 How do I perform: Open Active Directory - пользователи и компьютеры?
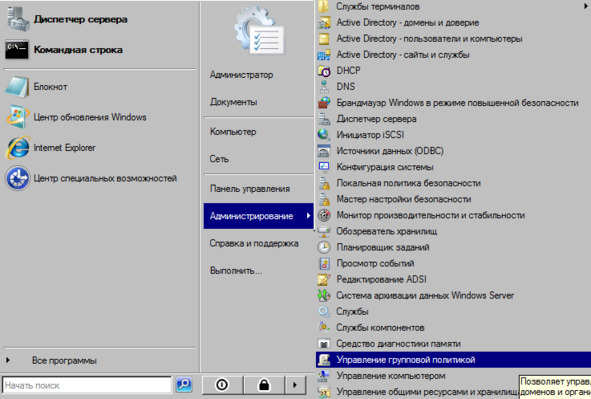[429, 38]
